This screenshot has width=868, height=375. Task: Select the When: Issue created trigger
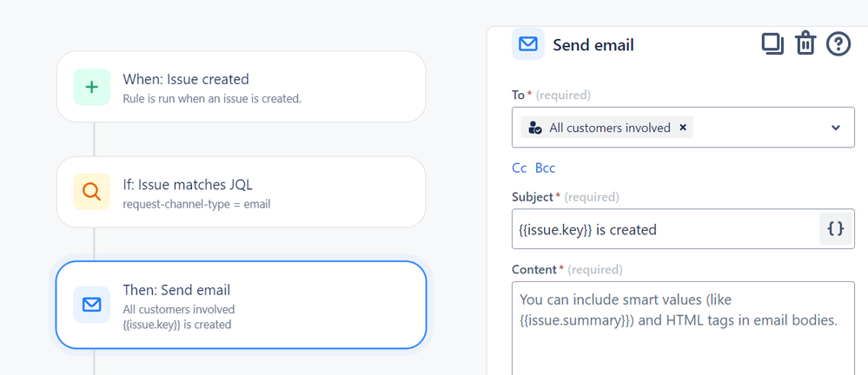(242, 86)
